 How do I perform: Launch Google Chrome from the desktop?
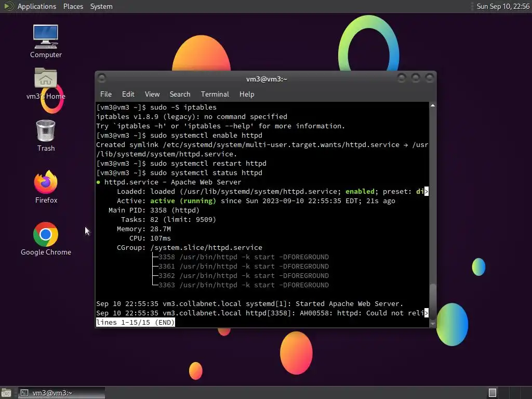tap(46, 238)
